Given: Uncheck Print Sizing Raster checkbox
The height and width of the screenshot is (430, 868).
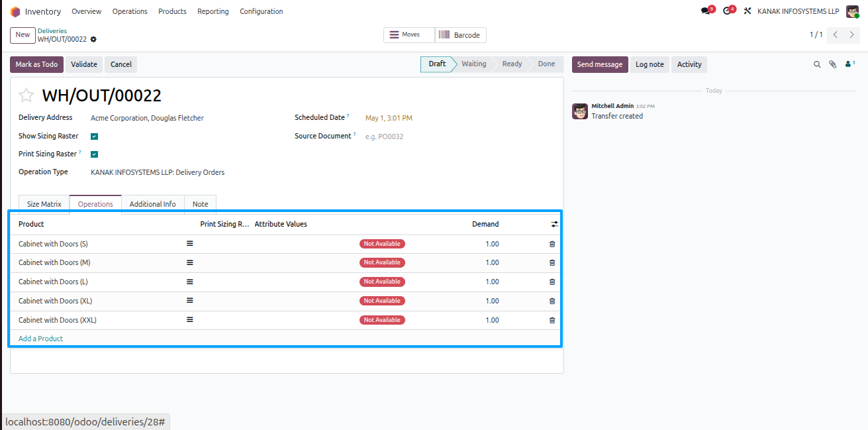Looking at the screenshot, I should pos(95,154).
